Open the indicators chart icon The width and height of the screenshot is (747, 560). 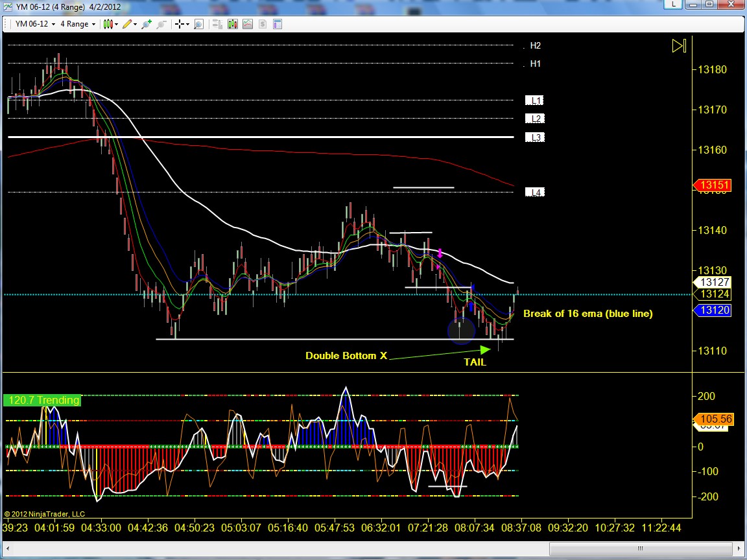click(248, 24)
